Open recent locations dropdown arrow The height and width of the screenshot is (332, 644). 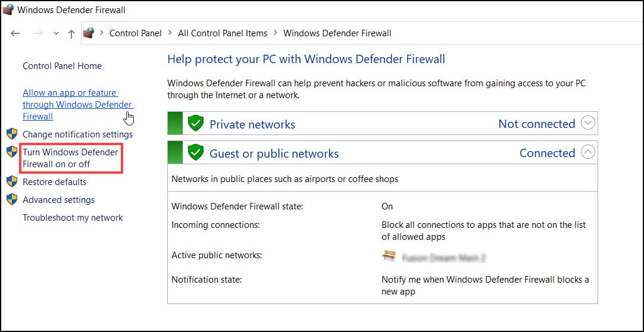tap(57, 34)
